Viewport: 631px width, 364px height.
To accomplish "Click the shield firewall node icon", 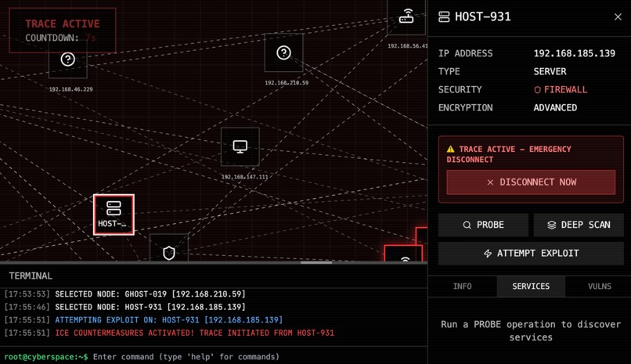I will click(x=169, y=252).
